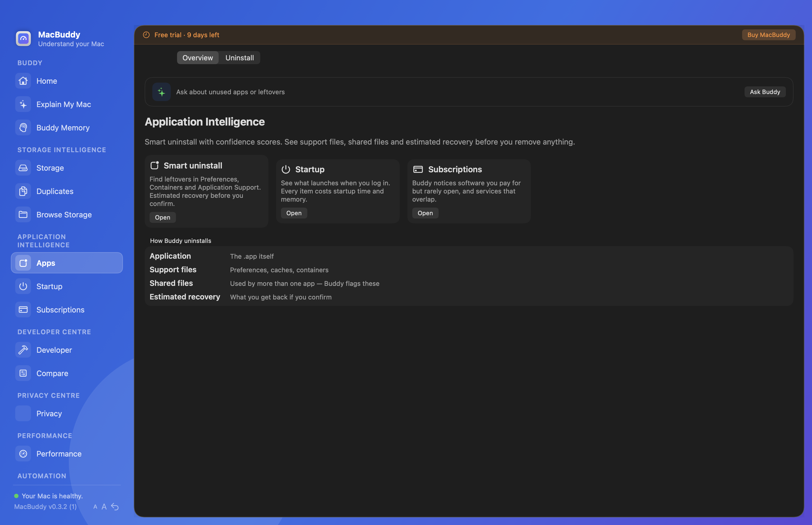Decrease text size with small A
This screenshot has width=812, height=525.
[95, 507]
